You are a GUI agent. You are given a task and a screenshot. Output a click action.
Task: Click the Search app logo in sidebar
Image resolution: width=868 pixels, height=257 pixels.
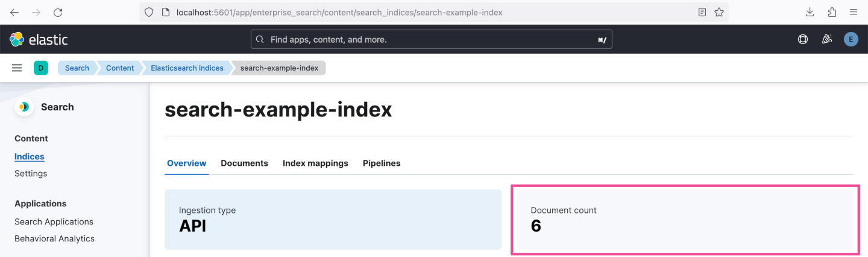(x=24, y=107)
